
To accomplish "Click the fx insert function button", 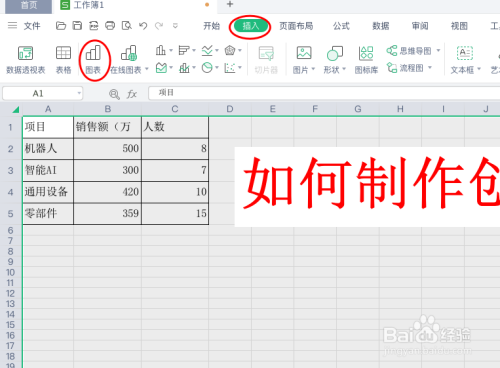I will point(132,94).
